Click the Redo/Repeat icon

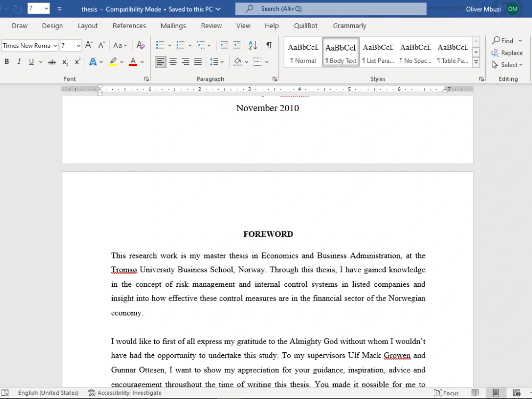18,9
